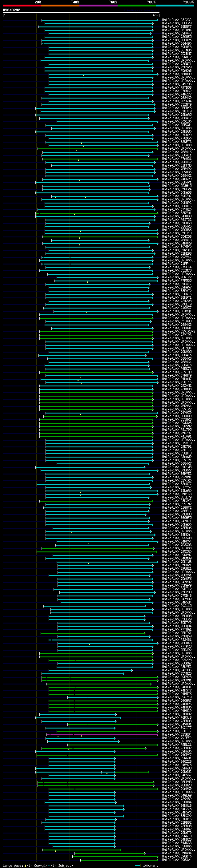Screen dimensions: 197x868
Task: Select the UniRef100_A8K2Y2 label
Action: 177,501
